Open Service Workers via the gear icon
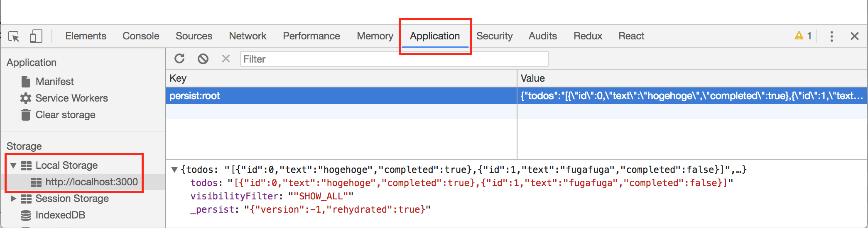 (26, 98)
